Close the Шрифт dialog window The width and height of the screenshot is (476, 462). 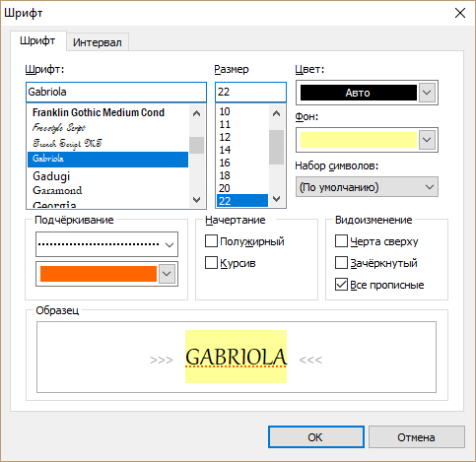point(460,13)
